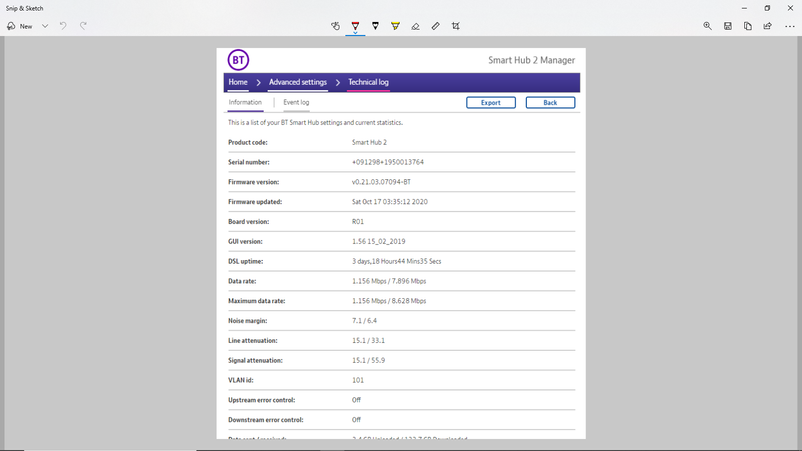802x451 pixels.
Task: Click the Advanced settings breadcrumb
Action: (297, 82)
